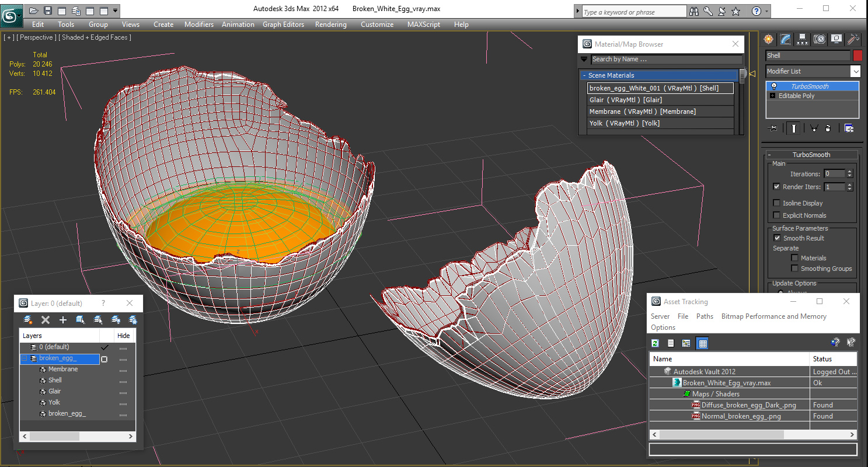Toggle Show End Result icon

[x=793, y=128]
